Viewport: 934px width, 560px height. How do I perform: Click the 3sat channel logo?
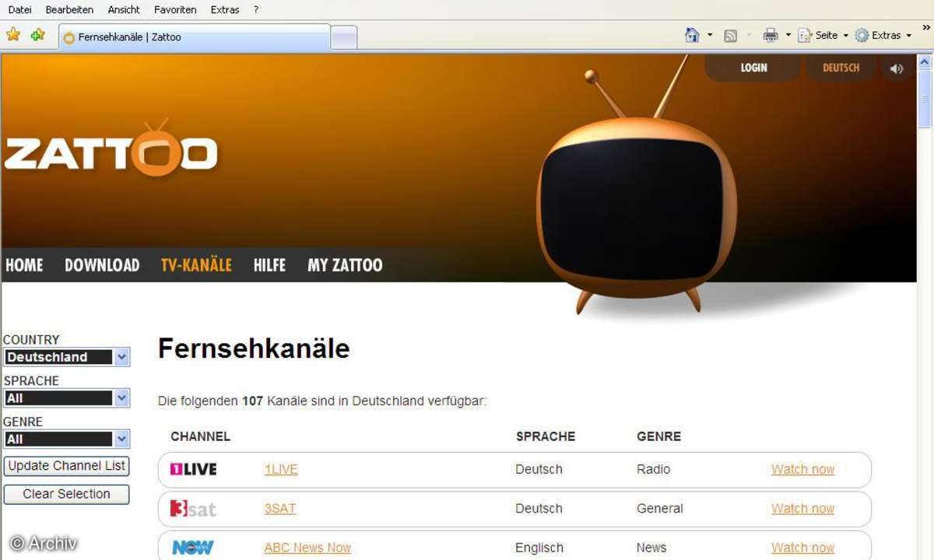(x=192, y=509)
